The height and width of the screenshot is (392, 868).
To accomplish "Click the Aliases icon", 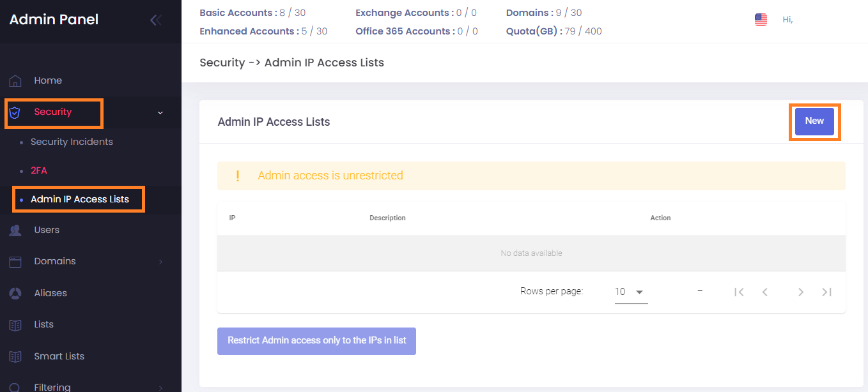I will [x=14, y=292].
